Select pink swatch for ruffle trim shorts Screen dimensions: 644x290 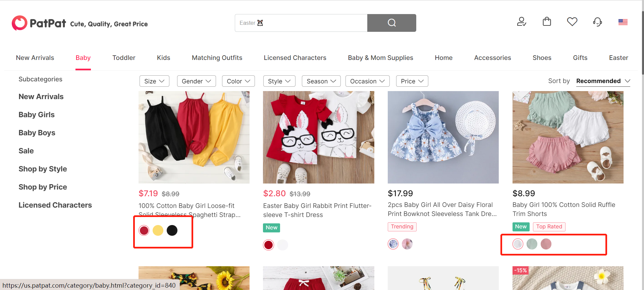546,244
